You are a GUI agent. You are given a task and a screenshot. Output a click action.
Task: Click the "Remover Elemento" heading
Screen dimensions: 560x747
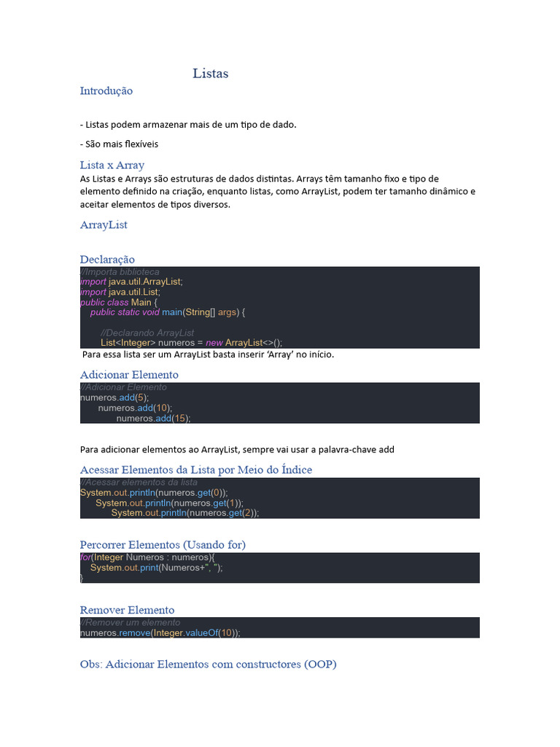click(127, 610)
